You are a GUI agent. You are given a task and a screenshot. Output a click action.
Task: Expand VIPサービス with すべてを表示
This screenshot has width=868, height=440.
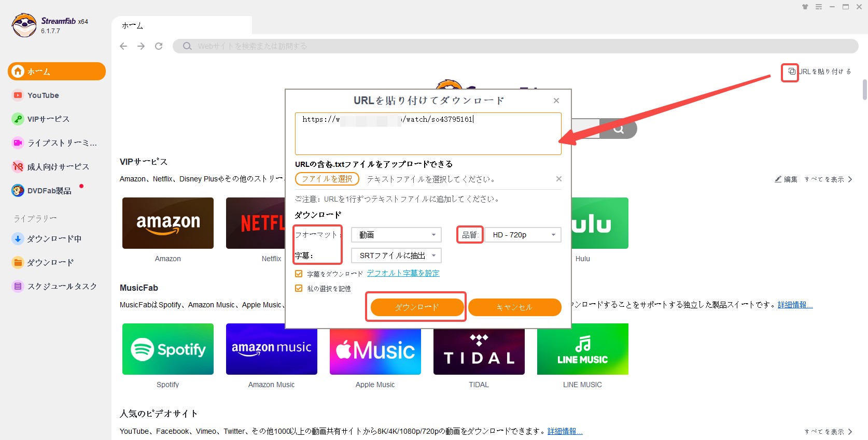click(828, 179)
